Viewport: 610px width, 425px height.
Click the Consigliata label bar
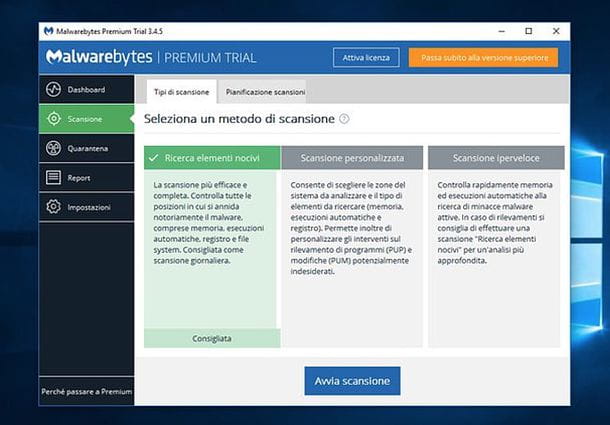[x=211, y=339]
